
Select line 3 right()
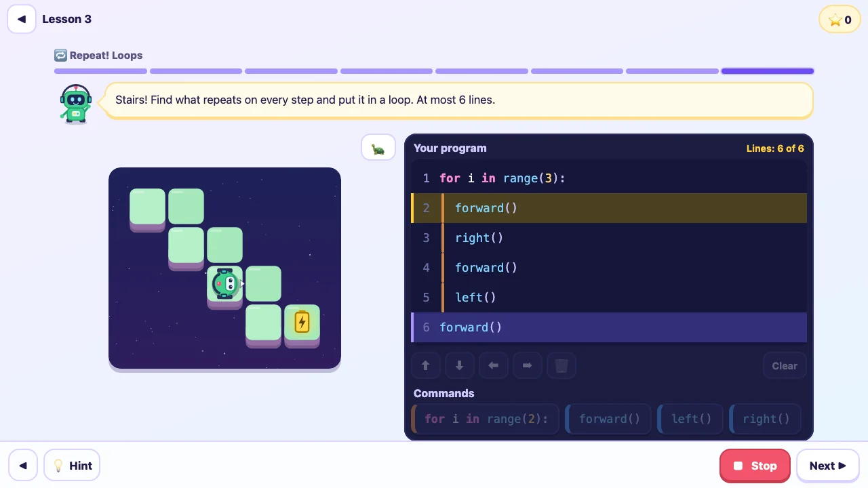[x=609, y=238]
